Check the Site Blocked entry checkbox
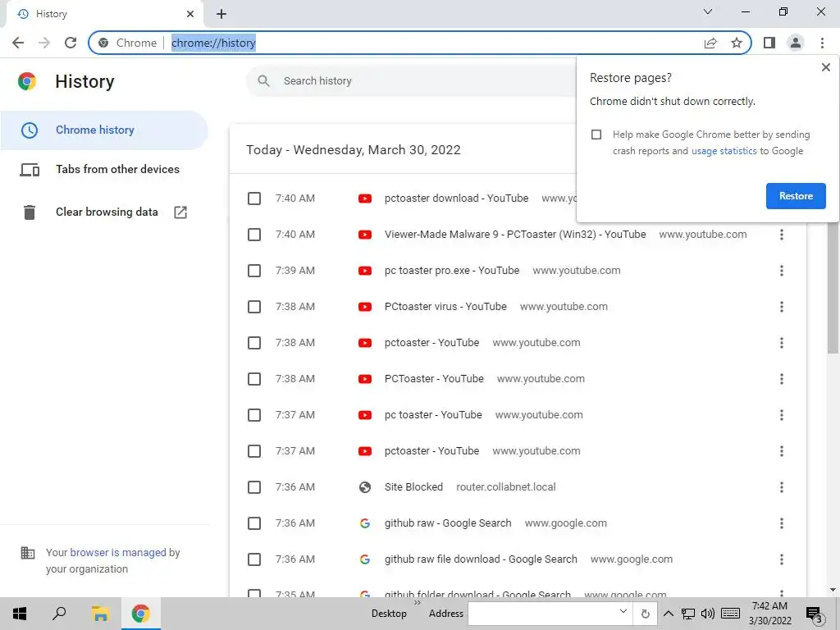This screenshot has width=840, height=630. pyautogui.click(x=254, y=487)
